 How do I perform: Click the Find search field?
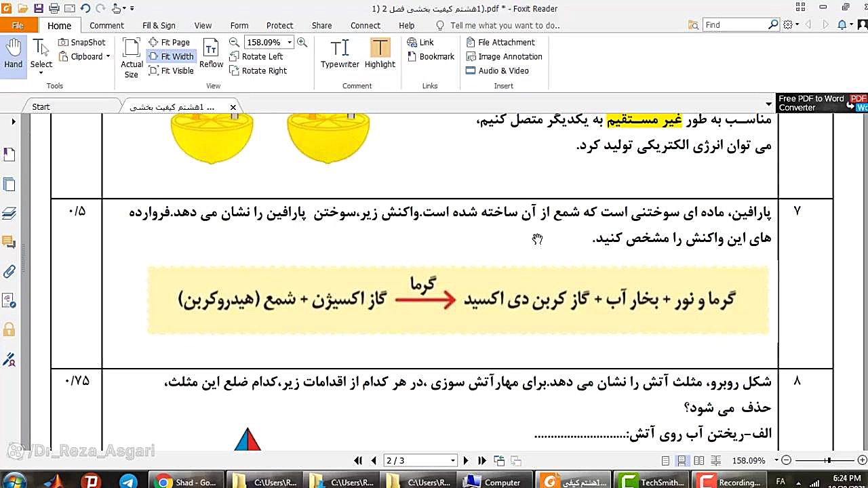[x=735, y=25]
